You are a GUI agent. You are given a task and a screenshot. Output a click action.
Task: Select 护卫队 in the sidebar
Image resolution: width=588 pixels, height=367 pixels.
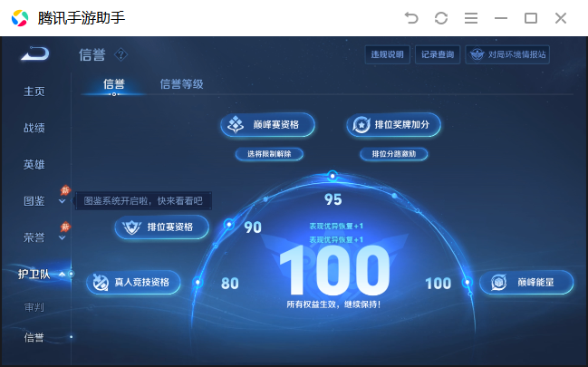34,275
